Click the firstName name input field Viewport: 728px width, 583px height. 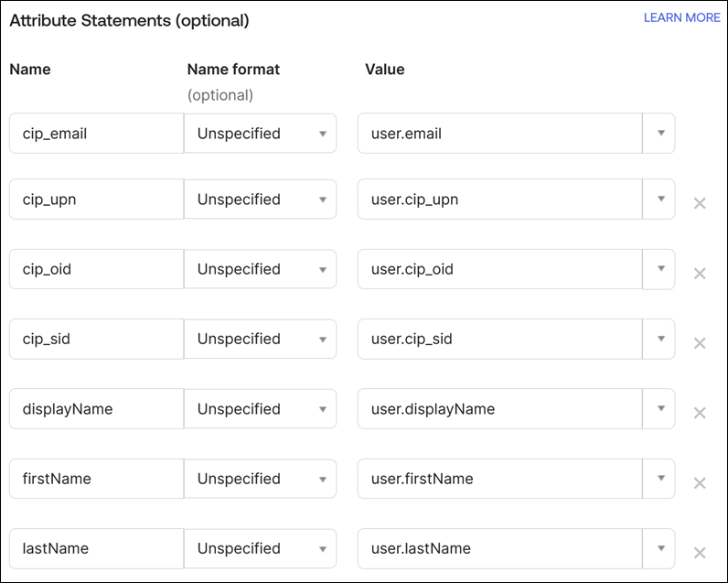(96, 479)
